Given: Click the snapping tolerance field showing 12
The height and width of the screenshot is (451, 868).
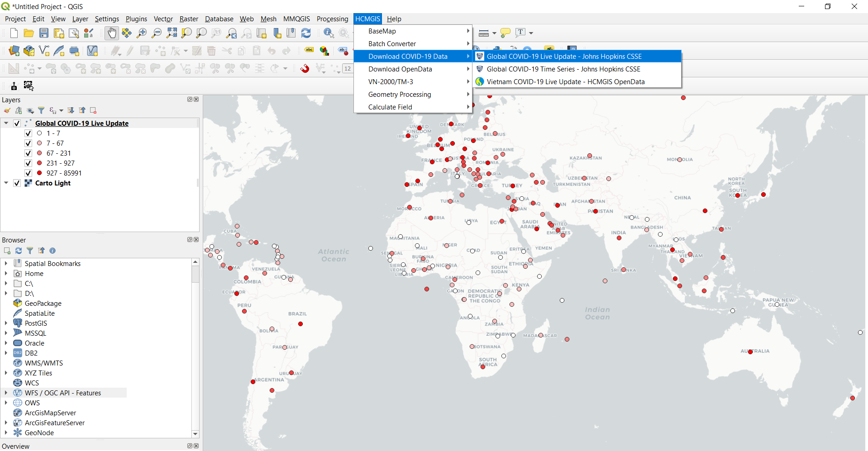Looking at the screenshot, I should [348, 68].
